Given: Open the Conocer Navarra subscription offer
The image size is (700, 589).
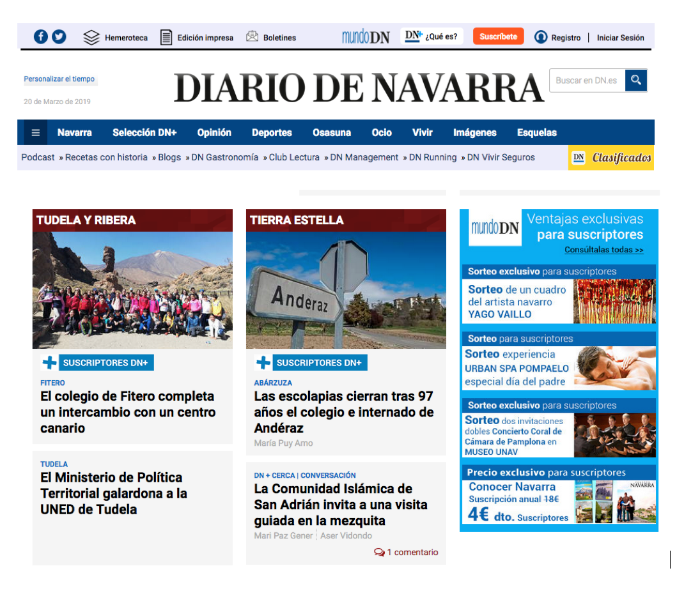Looking at the screenshot, I should pos(559,495).
